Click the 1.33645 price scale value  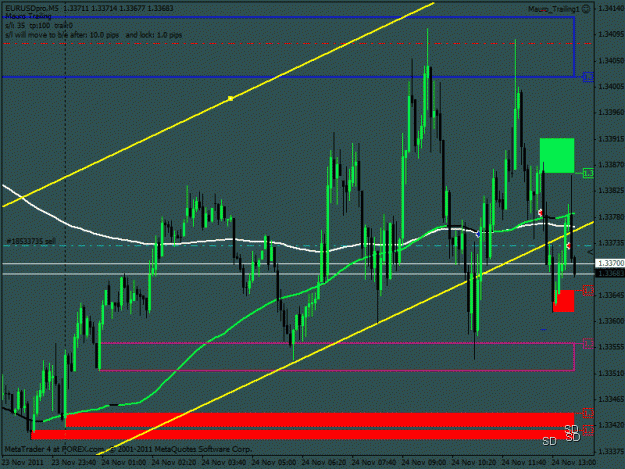click(611, 295)
